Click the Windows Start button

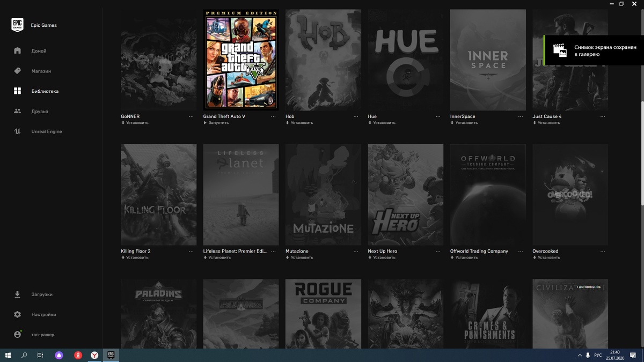coord(8,355)
